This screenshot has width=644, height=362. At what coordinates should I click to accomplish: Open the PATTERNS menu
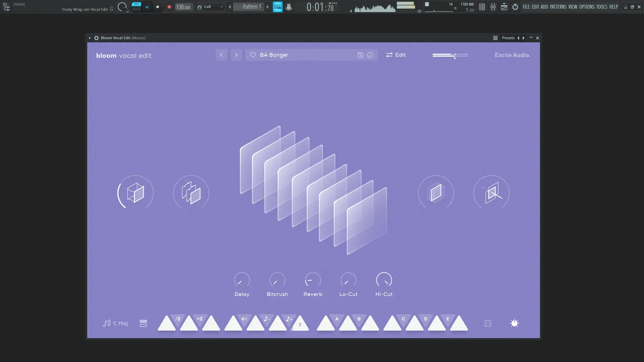click(x=558, y=7)
